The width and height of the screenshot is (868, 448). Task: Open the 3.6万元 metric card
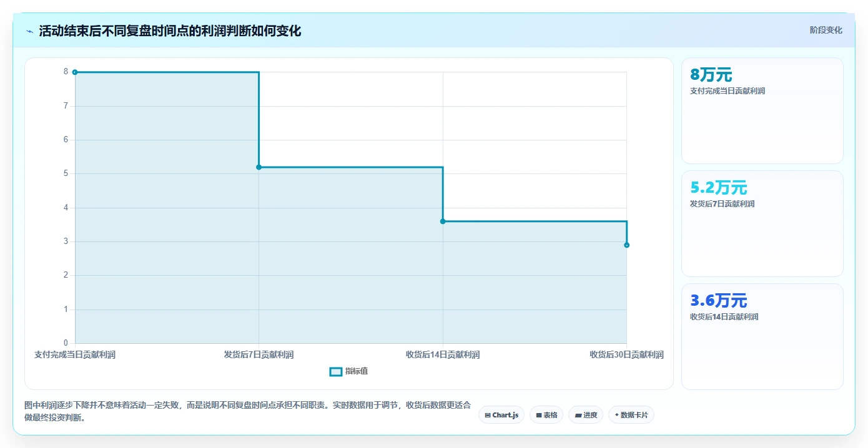[762, 337]
